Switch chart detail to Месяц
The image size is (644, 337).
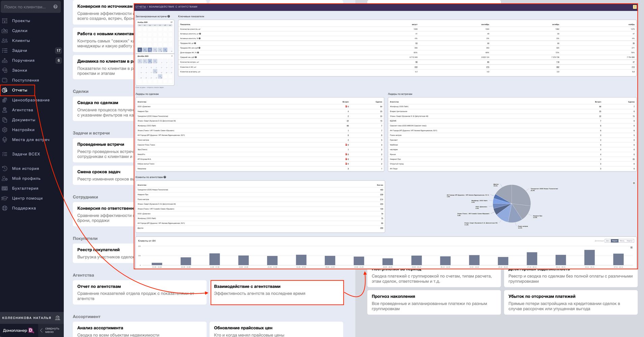coord(622,241)
